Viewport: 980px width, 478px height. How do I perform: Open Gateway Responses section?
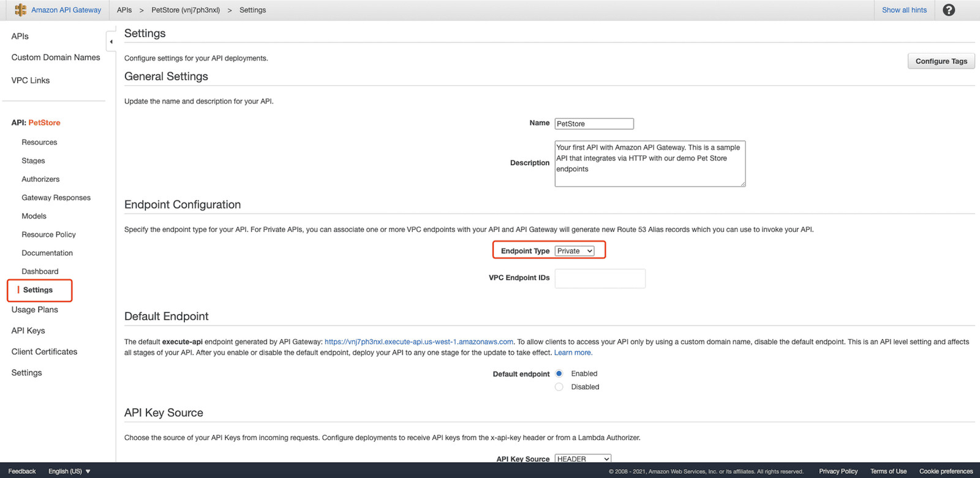[56, 198]
